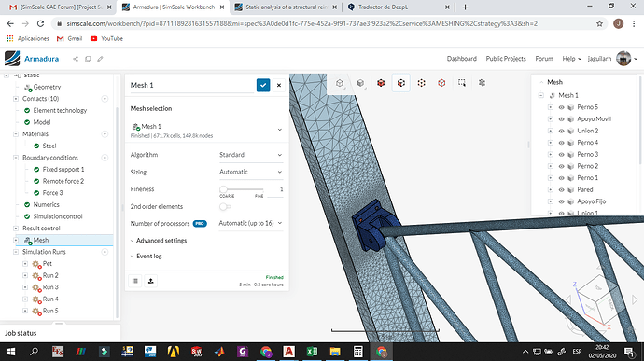Select Geometry in the simulation tree
This screenshot has width=644, height=361.
(47, 87)
